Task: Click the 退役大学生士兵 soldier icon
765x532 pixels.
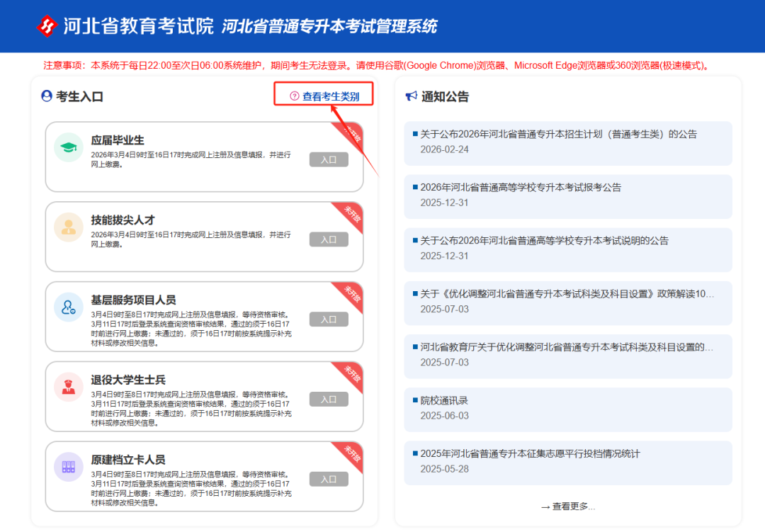Action: click(x=69, y=387)
